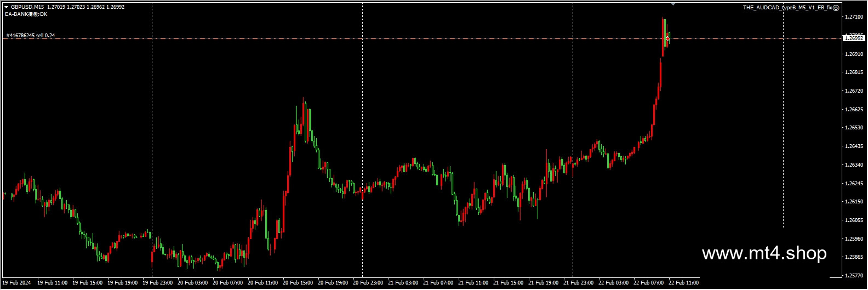The width and height of the screenshot is (868, 290).
Task: Click the current price label 1.26992
Action: point(854,38)
